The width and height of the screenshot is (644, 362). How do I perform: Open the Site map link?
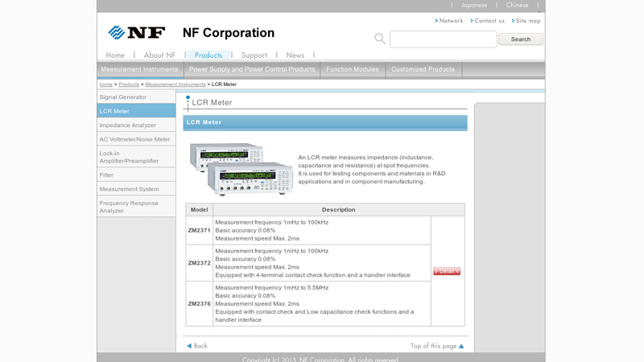(526, 21)
